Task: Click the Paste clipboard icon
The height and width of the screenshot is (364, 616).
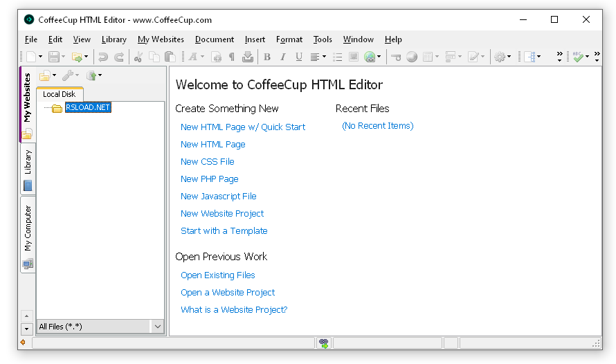Action: point(170,57)
